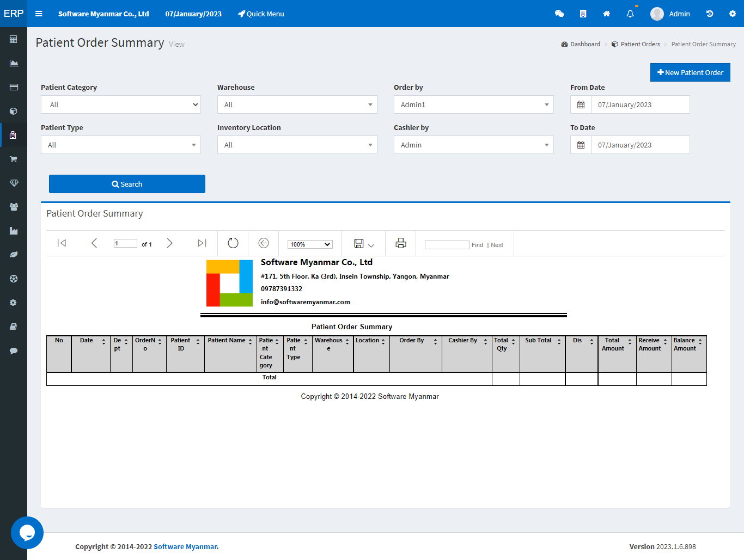This screenshot has width=744, height=560.
Task: Open the factory industry sidebar icon
Action: coord(14,231)
